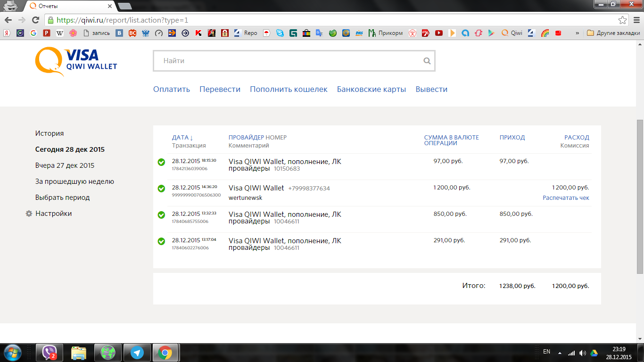Click the Настройки gear icon
Viewport: 644px width, 362px height.
(28, 214)
